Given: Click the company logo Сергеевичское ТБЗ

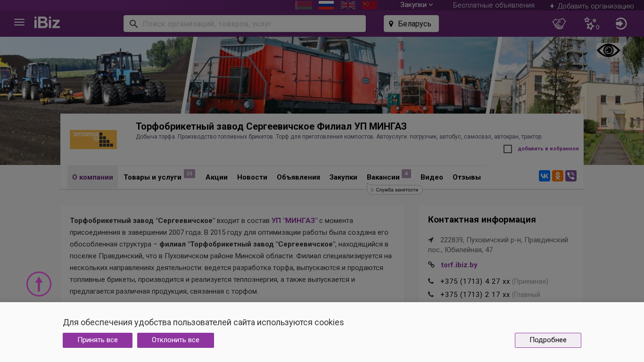Looking at the screenshot, I should click(93, 140).
